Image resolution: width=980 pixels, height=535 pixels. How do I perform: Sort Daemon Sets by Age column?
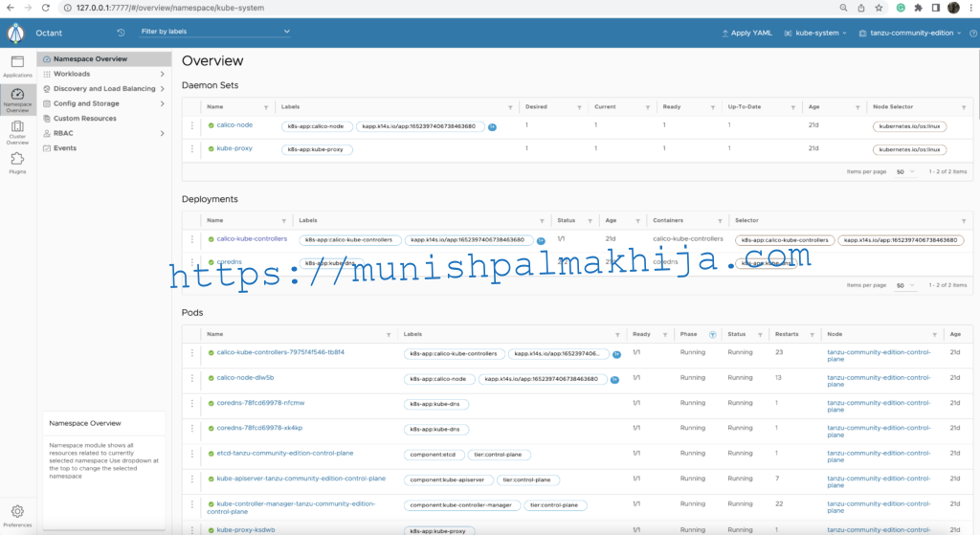click(813, 107)
